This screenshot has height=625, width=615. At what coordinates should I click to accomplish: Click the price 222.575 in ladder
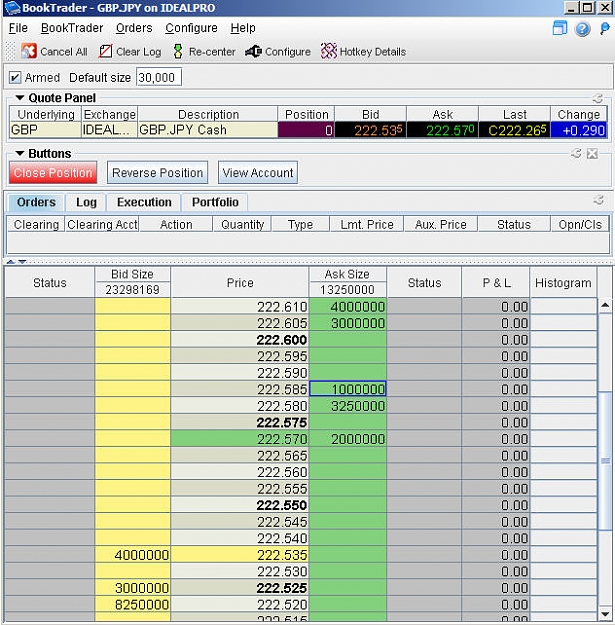pos(240,422)
